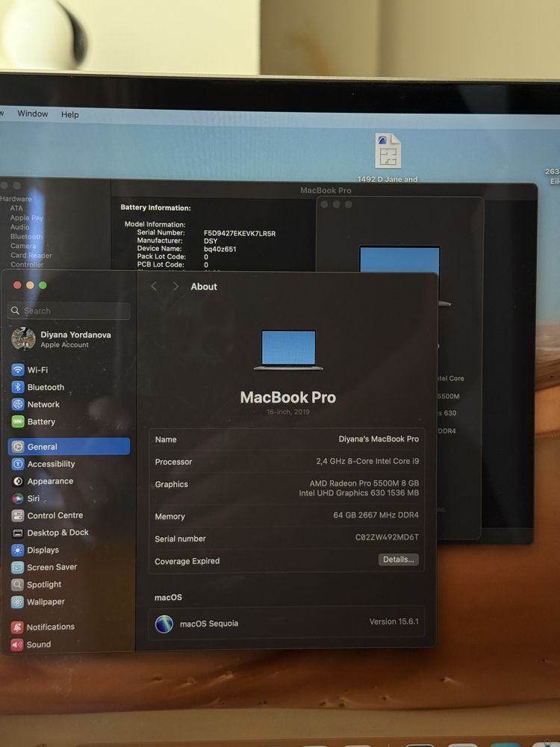Click device name bq40z651 value

[220, 249]
